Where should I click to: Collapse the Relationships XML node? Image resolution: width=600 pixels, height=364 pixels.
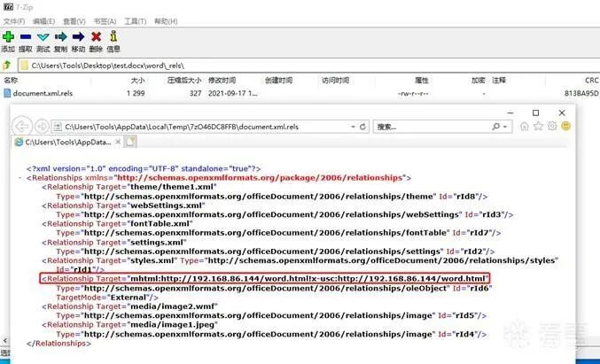click(x=19, y=178)
